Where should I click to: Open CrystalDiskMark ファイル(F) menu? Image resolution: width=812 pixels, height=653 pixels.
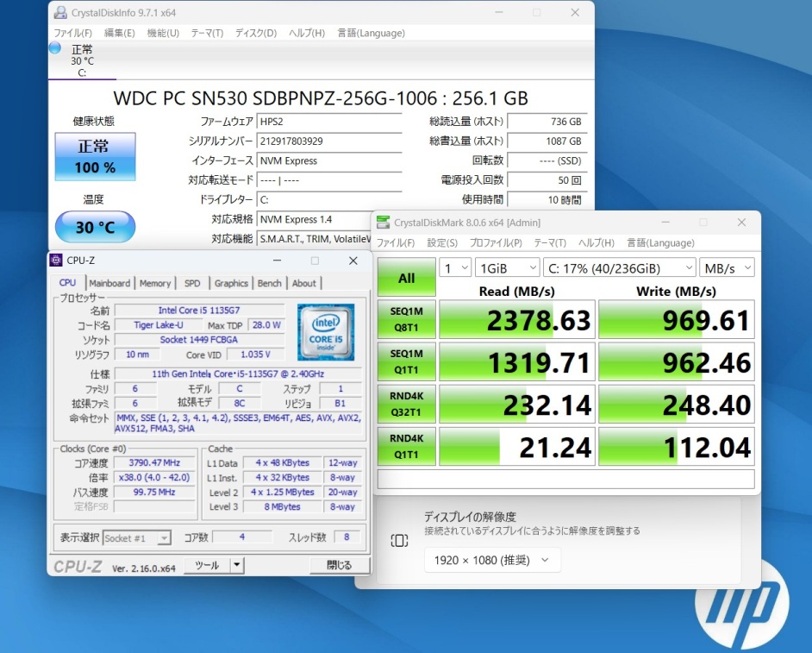point(396,243)
